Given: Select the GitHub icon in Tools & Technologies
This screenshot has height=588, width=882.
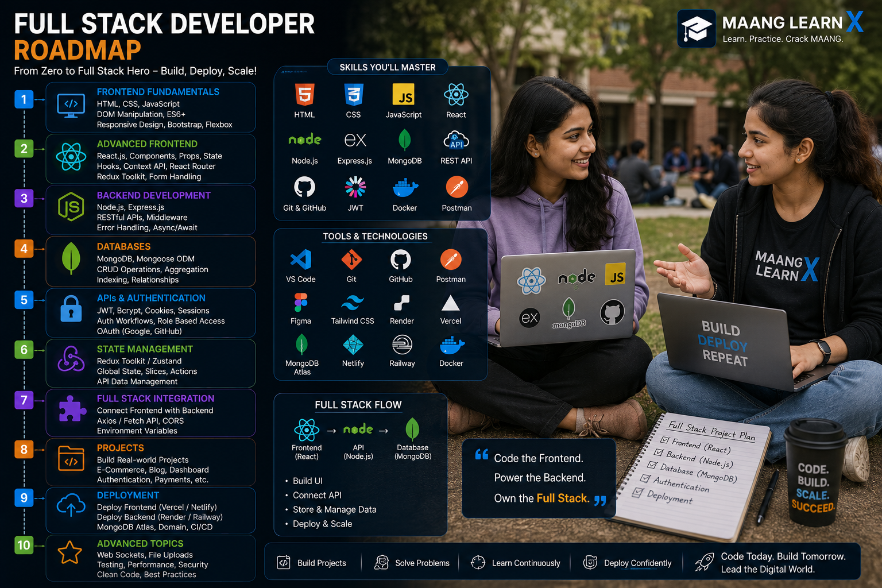Looking at the screenshot, I should [x=401, y=260].
